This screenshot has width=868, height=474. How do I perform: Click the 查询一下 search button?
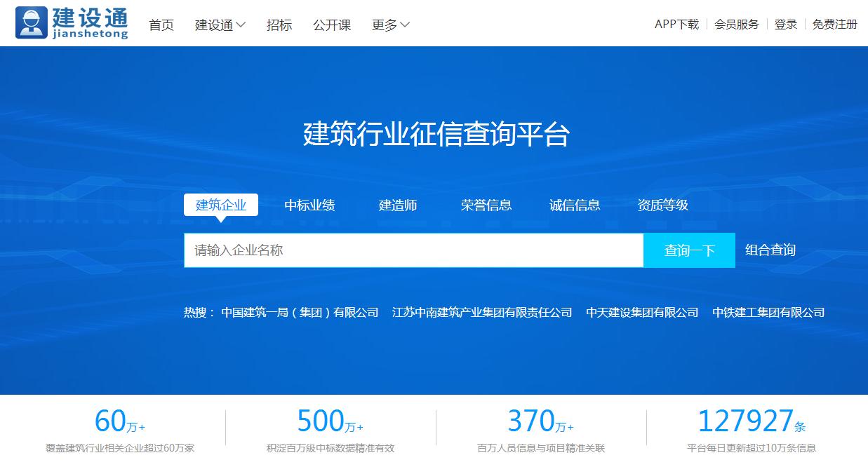coord(688,250)
